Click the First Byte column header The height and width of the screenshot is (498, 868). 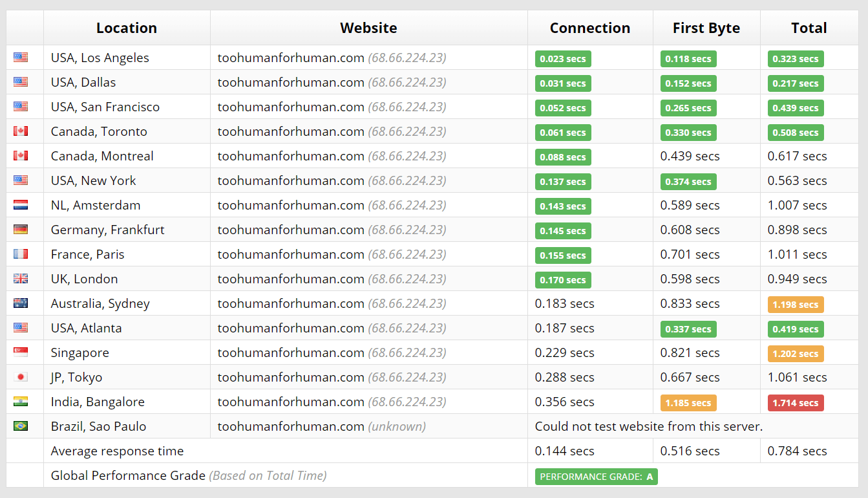706,28
